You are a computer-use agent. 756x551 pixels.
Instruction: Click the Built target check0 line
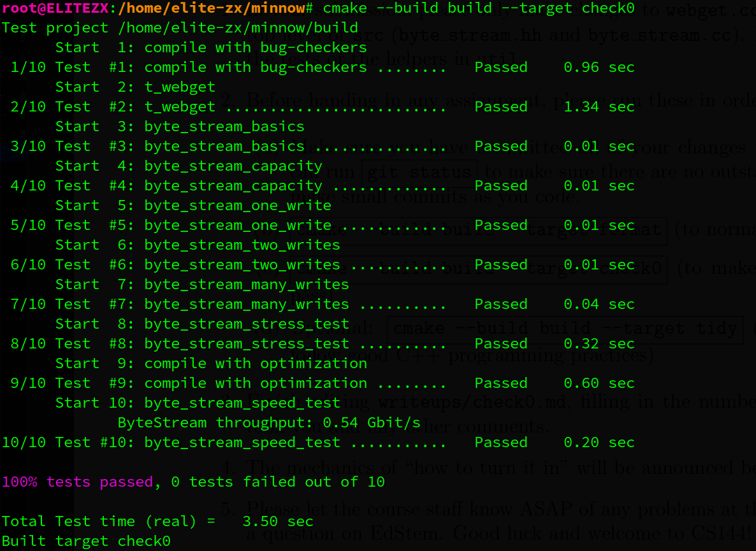coord(86,541)
